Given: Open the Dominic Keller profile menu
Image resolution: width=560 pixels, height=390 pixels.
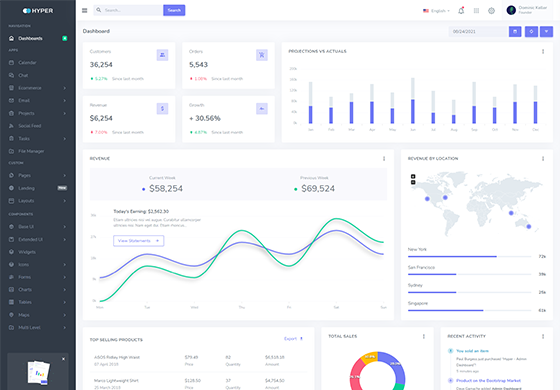Looking at the screenshot, I should pyautogui.click(x=527, y=10).
